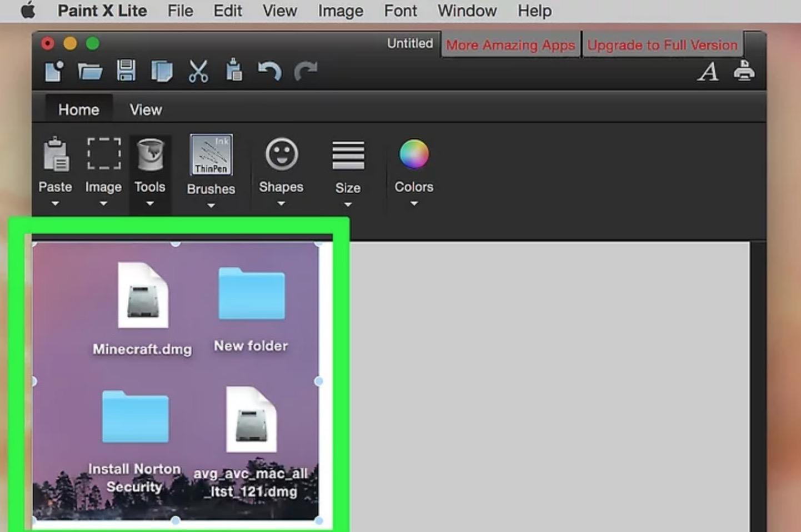This screenshot has height=532, width=801.
Task: Expand the Size line thickness dropdown
Action: coord(348,171)
